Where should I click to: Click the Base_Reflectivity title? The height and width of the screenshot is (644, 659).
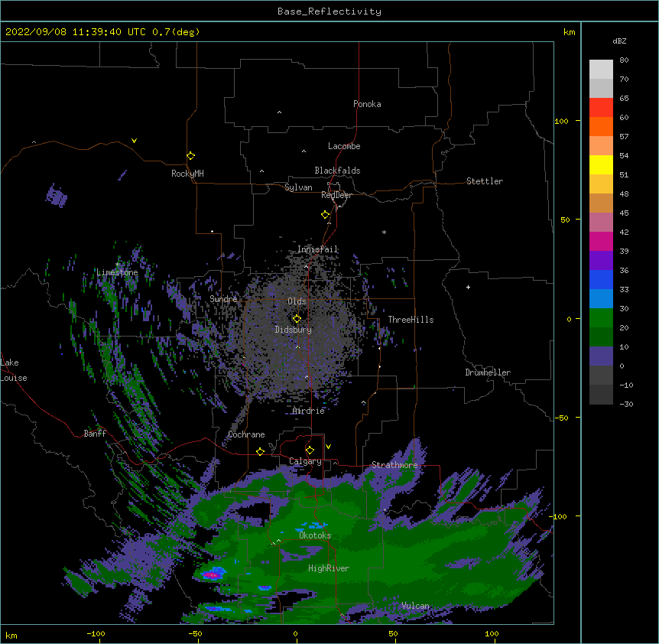click(x=329, y=11)
